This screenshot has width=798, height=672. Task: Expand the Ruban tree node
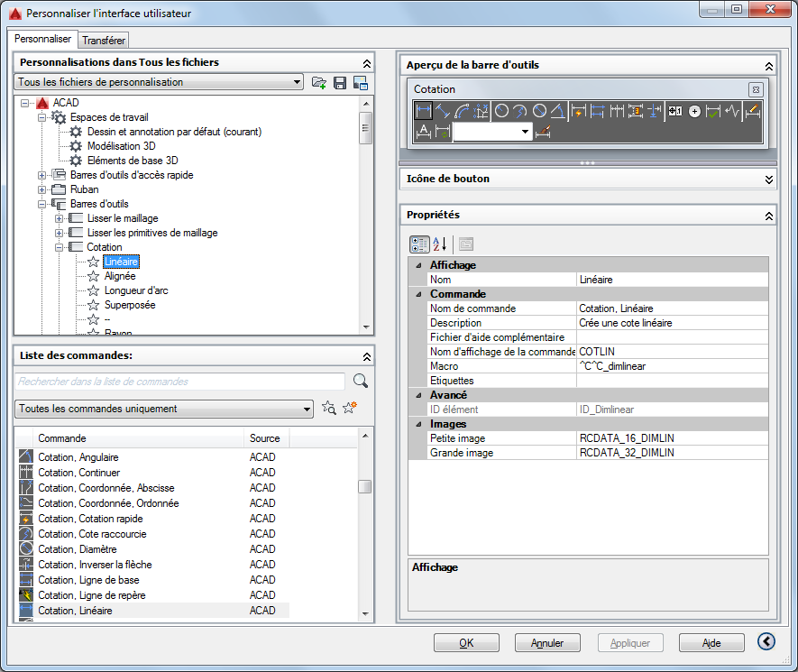(41, 189)
